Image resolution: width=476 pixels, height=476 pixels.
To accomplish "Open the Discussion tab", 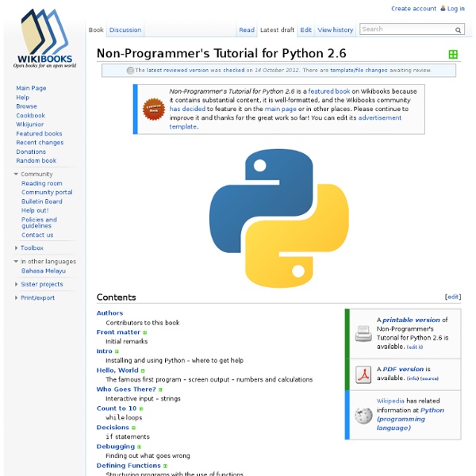I will (x=125, y=30).
